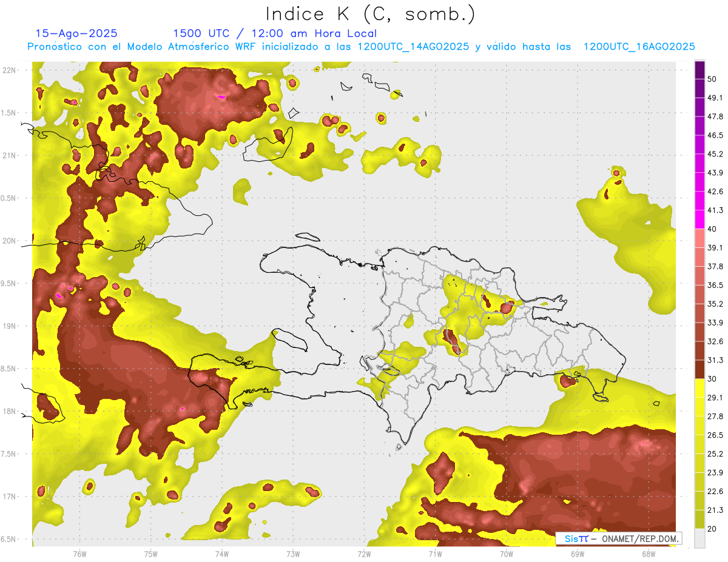The image size is (728, 562).
Task: Click the "33.9" value on the color scale
Action: pos(715,323)
